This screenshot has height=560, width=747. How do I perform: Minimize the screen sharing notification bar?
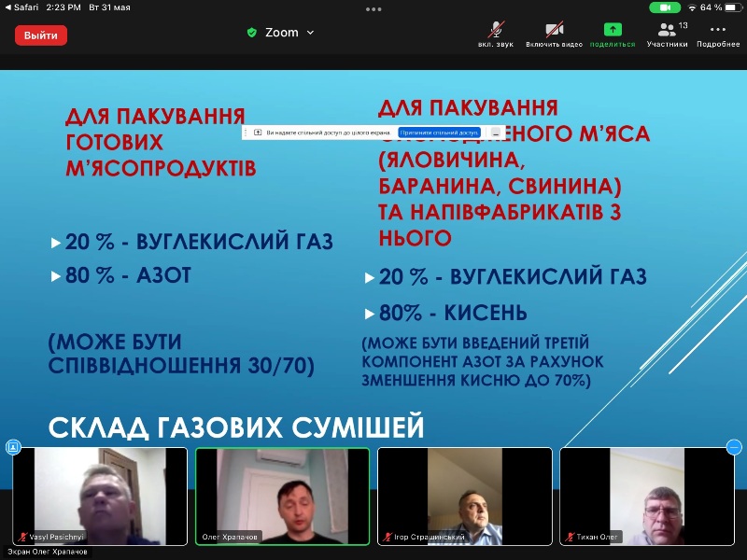(x=496, y=133)
